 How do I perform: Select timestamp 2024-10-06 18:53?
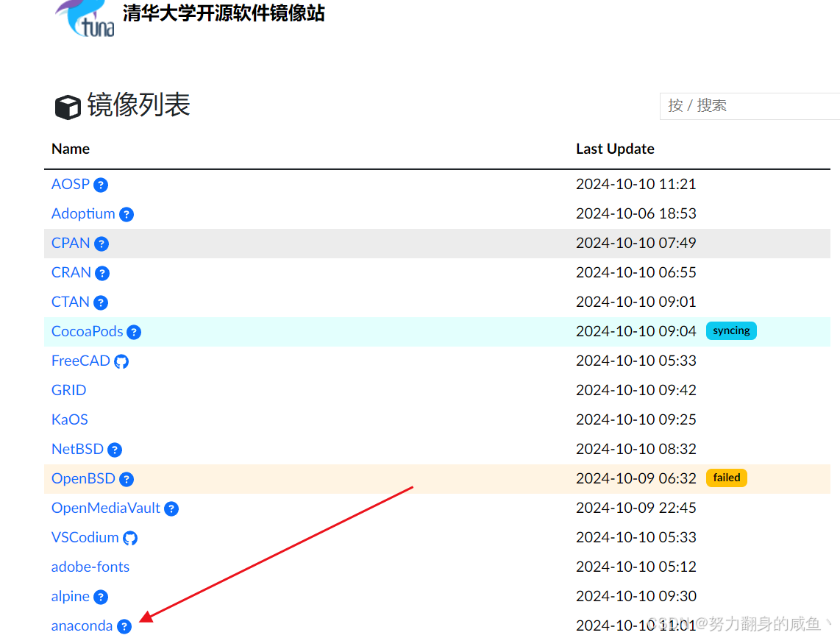636,213
